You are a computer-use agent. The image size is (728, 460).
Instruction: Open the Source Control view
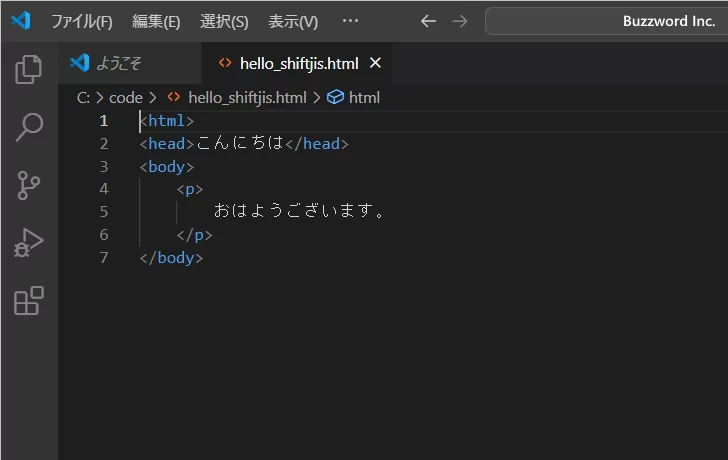[29, 185]
